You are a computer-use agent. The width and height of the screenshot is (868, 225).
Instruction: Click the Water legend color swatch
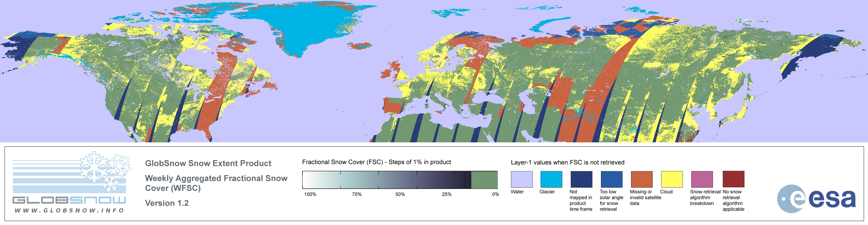tap(522, 179)
